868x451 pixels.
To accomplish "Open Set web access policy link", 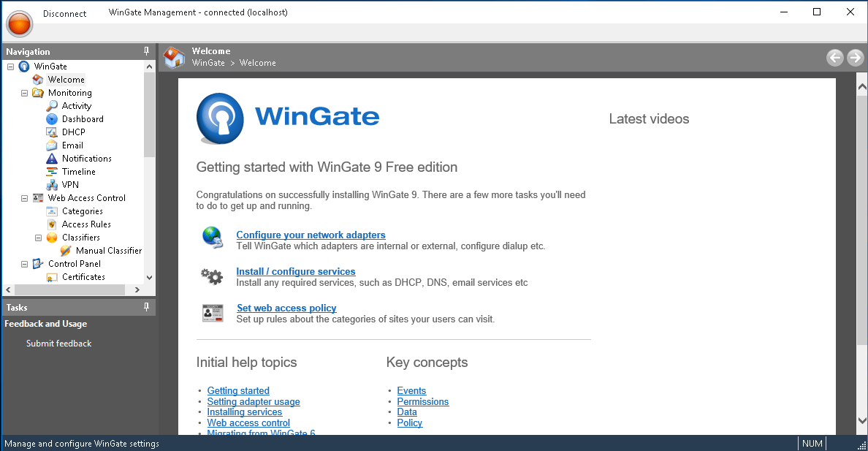I will click(x=286, y=308).
